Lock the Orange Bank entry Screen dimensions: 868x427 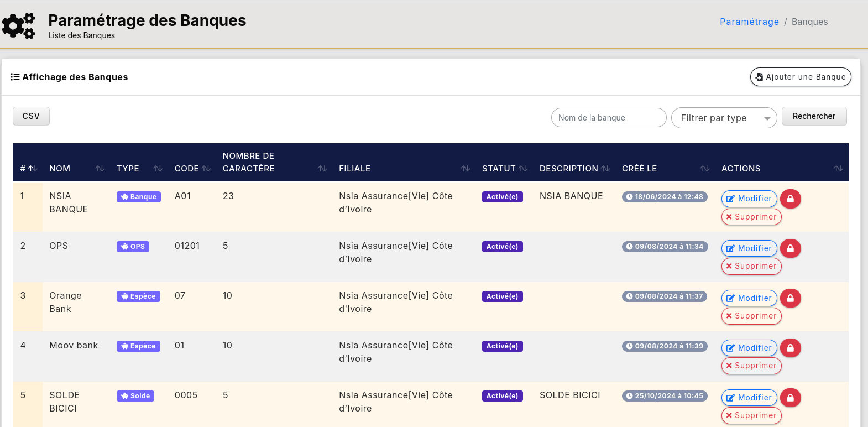pyautogui.click(x=790, y=298)
